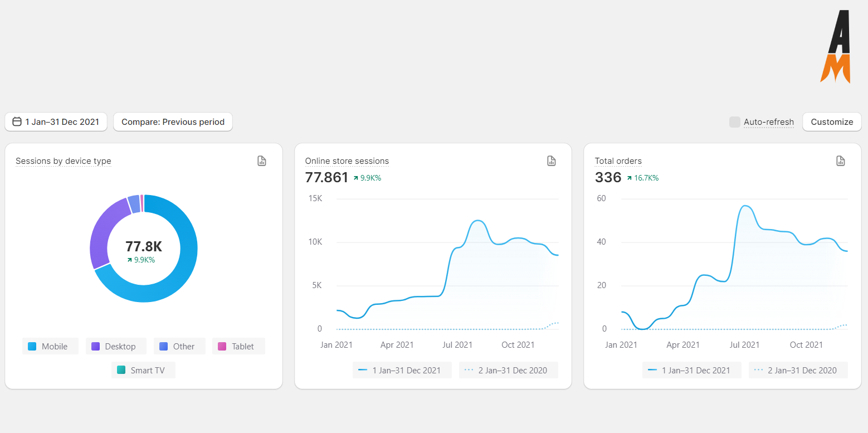
Task: Toggle 2 Jan–31 Dec 2020 legend in sessions chart
Action: (509, 370)
